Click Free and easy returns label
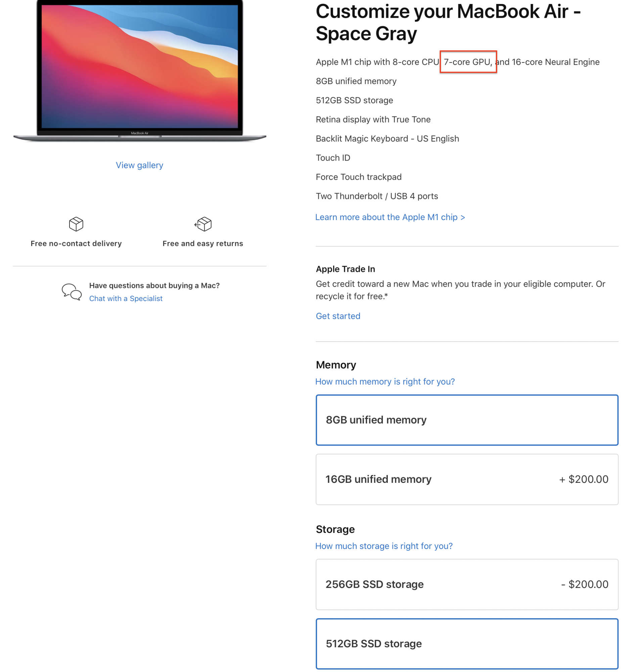 point(203,243)
